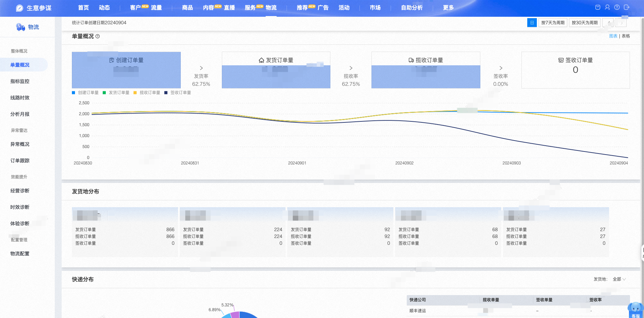Open 分析月报 in sidebar

[x=20, y=114]
